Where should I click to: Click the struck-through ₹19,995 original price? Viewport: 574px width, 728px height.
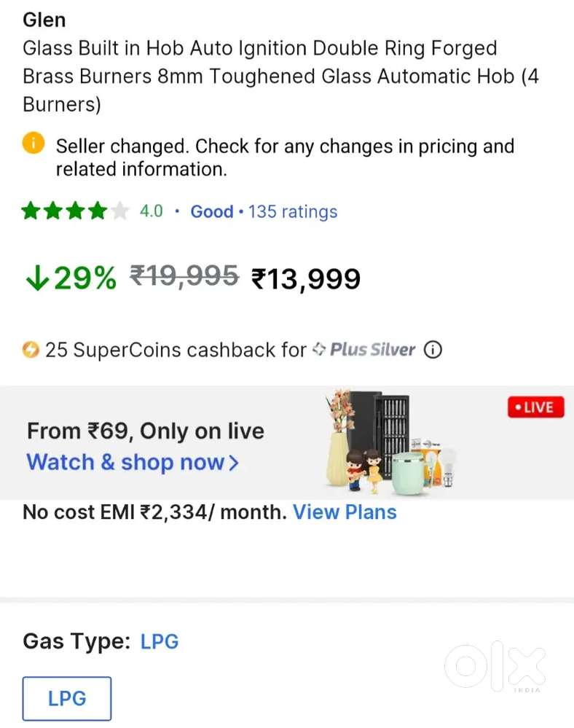pyautogui.click(x=184, y=277)
